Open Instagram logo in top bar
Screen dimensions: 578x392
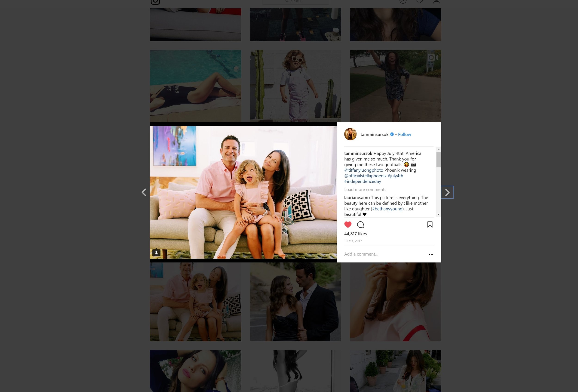point(155,2)
